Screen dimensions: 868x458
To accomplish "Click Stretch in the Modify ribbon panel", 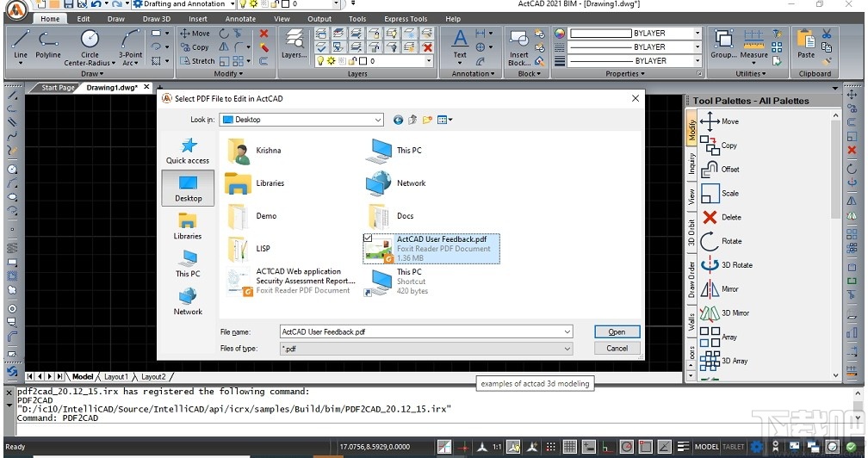I will [198, 61].
